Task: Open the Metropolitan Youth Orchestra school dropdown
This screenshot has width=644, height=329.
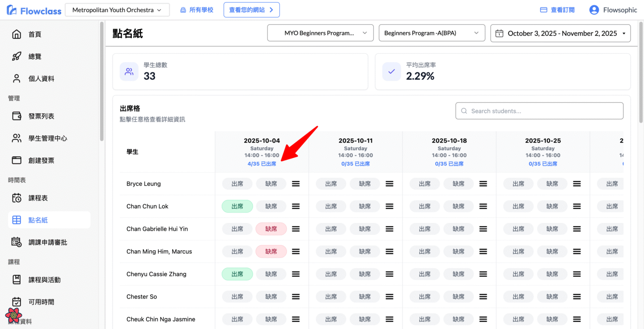Action: (117, 10)
